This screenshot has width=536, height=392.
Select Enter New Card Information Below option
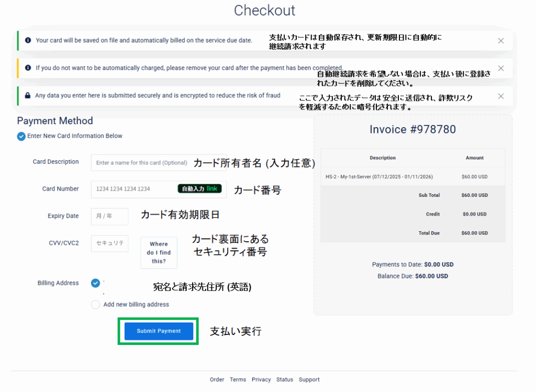(21, 136)
